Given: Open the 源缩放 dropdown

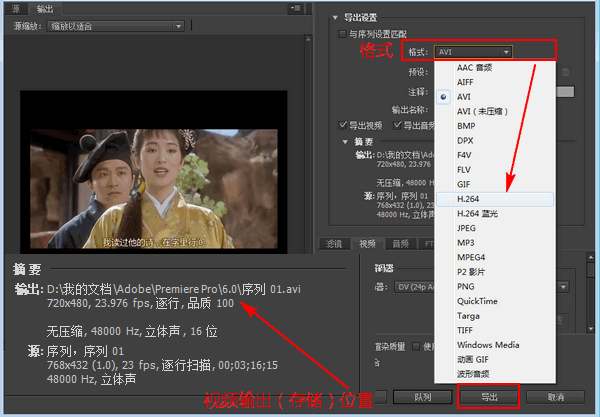Looking at the screenshot, I should (116, 26).
